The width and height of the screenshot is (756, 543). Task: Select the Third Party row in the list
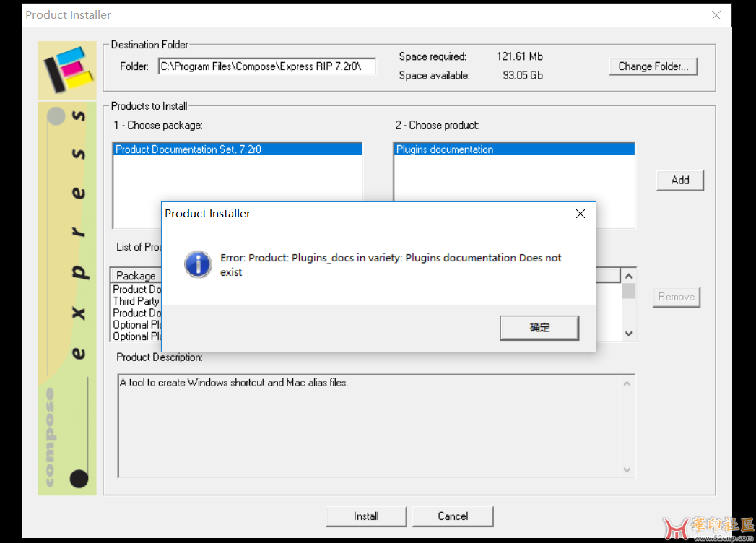click(x=136, y=301)
